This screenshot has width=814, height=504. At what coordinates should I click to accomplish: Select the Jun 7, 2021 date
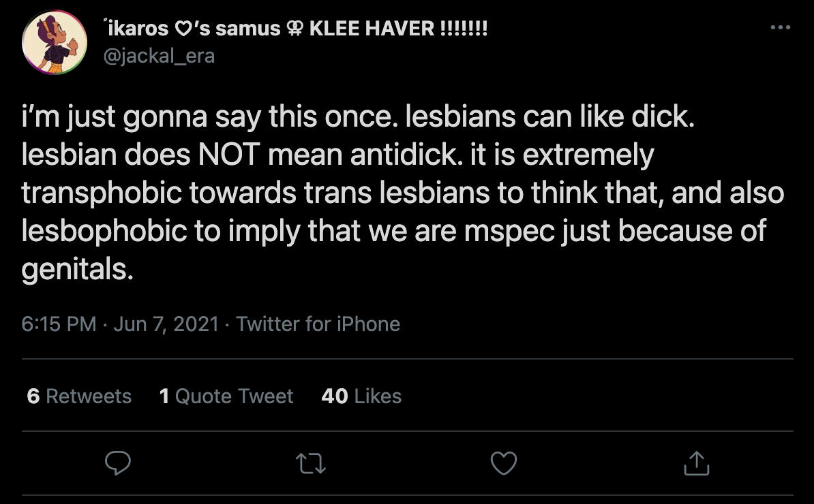tap(166, 324)
